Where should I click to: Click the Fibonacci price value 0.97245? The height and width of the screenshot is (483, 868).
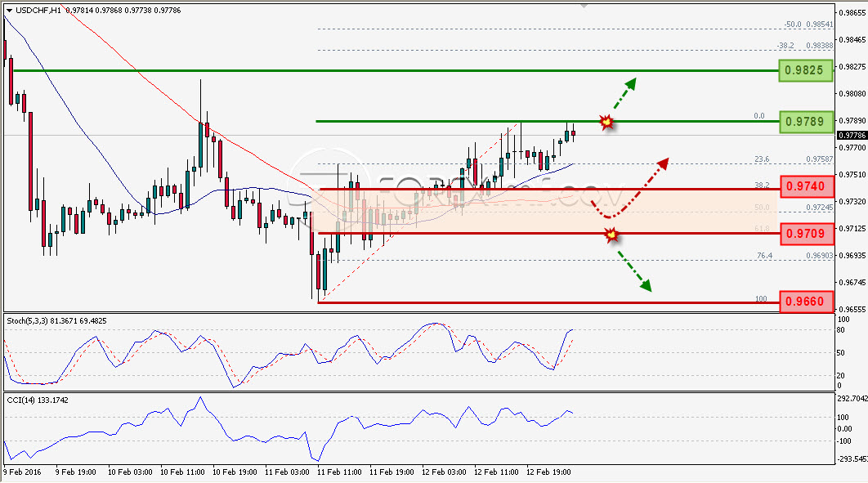point(819,208)
